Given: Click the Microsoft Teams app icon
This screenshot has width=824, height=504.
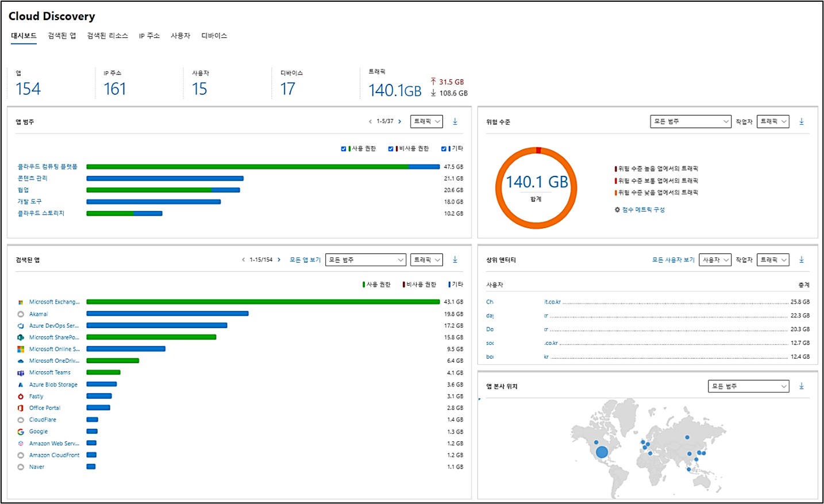Looking at the screenshot, I should (x=21, y=373).
